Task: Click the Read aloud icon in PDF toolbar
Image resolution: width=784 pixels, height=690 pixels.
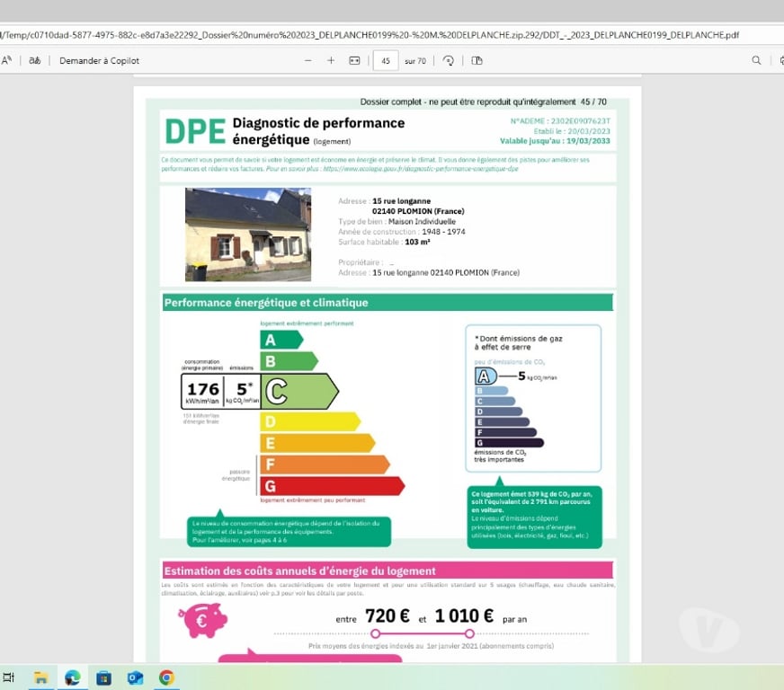Action: point(6,60)
